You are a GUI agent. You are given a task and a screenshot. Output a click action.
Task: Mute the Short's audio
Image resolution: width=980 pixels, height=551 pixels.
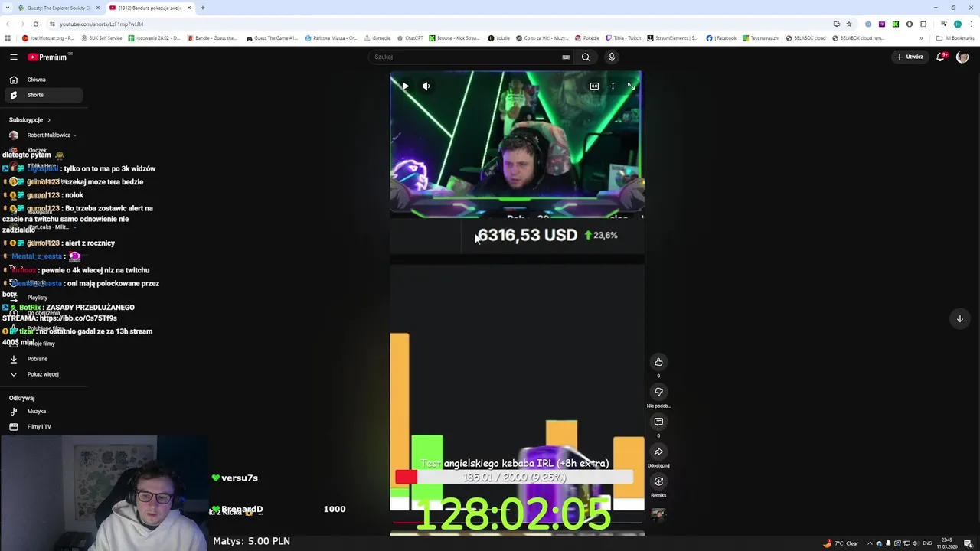426,86
